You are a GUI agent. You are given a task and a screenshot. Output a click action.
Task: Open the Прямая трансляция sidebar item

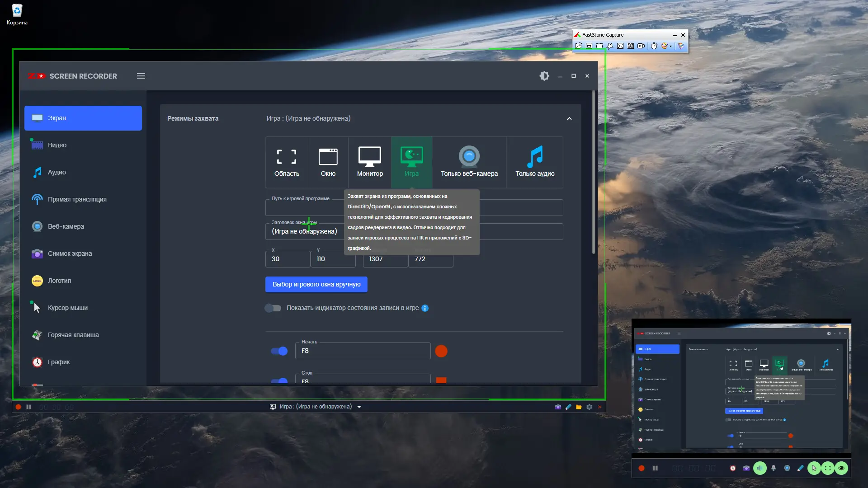coord(77,199)
